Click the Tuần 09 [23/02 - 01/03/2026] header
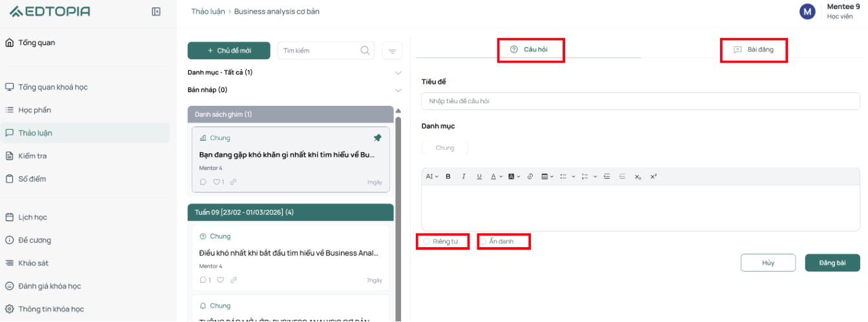This screenshot has width=868, height=322. click(x=291, y=212)
